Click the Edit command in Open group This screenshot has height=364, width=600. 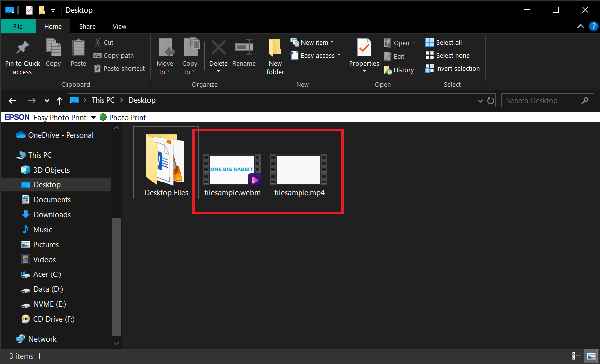394,57
